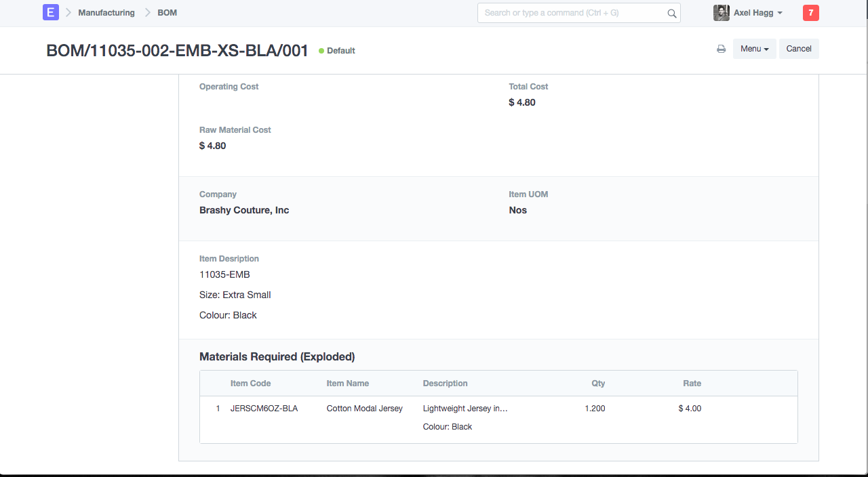Focus the search or command bar
This screenshot has height=477, width=868.
point(579,13)
